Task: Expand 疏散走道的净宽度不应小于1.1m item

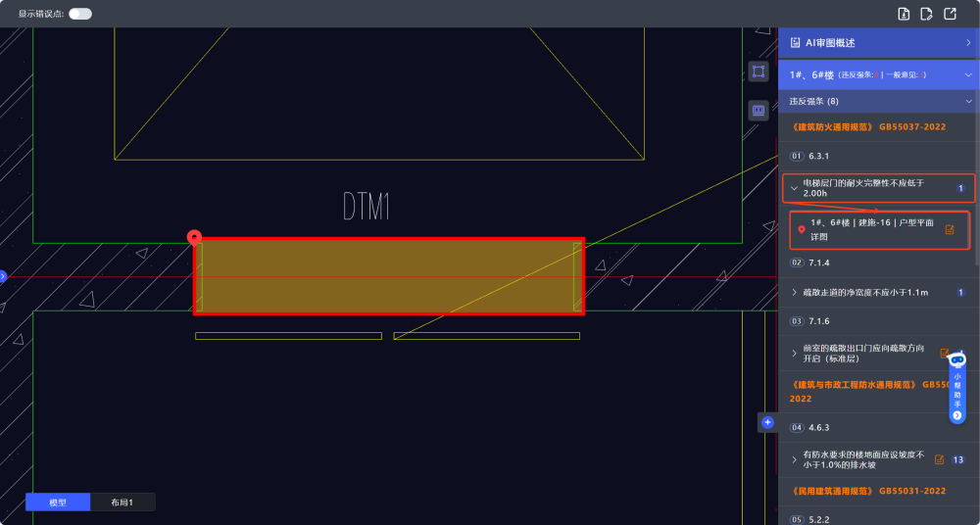Action: point(795,292)
